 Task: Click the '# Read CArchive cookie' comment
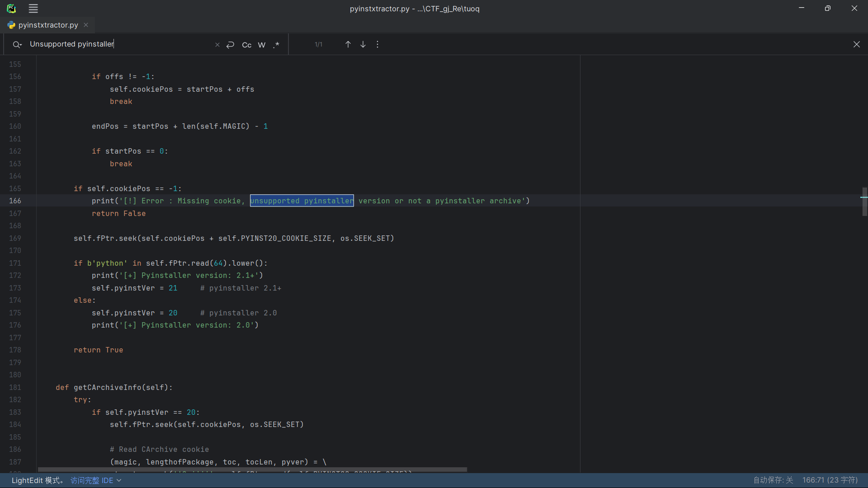pos(159,449)
